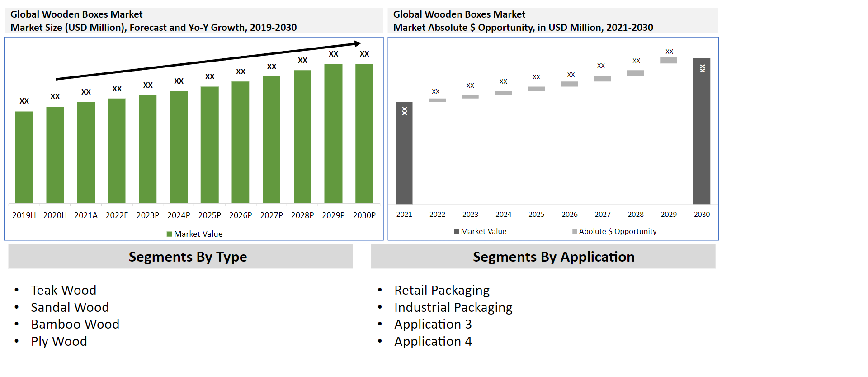Click the 2024P green bar
868x377 pixels.
tap(179, 147)
